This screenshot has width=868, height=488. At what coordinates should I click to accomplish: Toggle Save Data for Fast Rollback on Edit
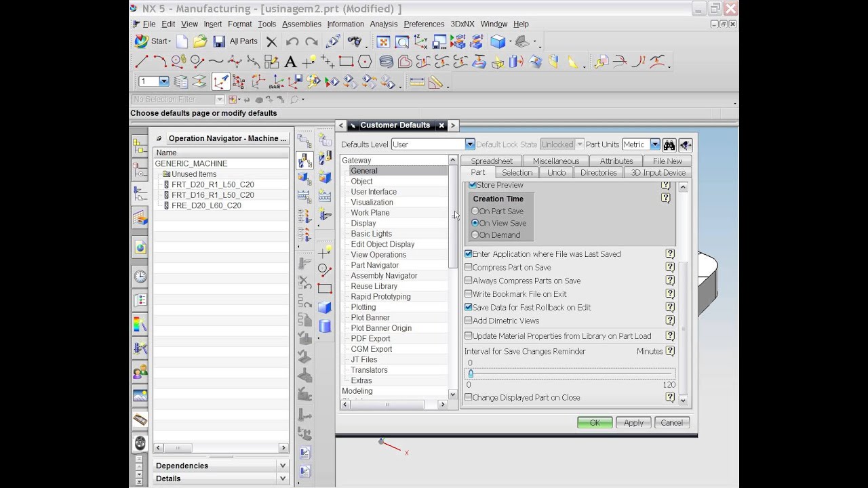(x=468, y=307)
